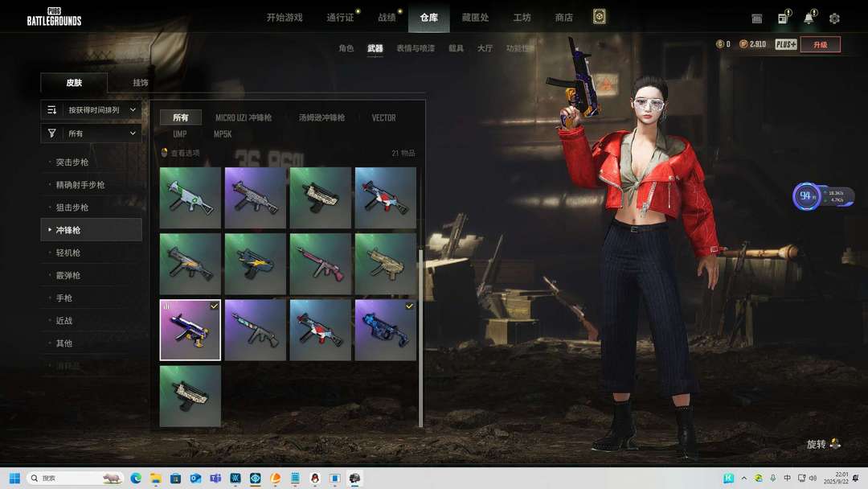The width and height of the screenshot is (868, 489).
Task: Go to the 开始游戏 tab
Action: 285,18
